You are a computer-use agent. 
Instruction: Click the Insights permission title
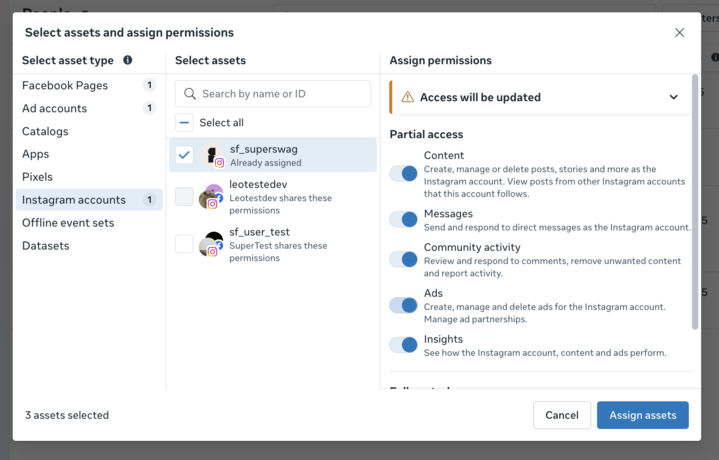[443, 339]
